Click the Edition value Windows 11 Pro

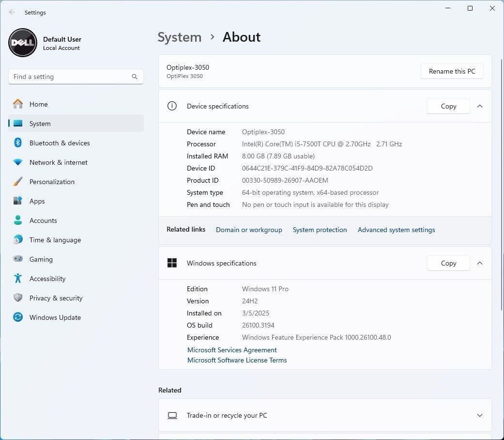click(x=265, y=289)
